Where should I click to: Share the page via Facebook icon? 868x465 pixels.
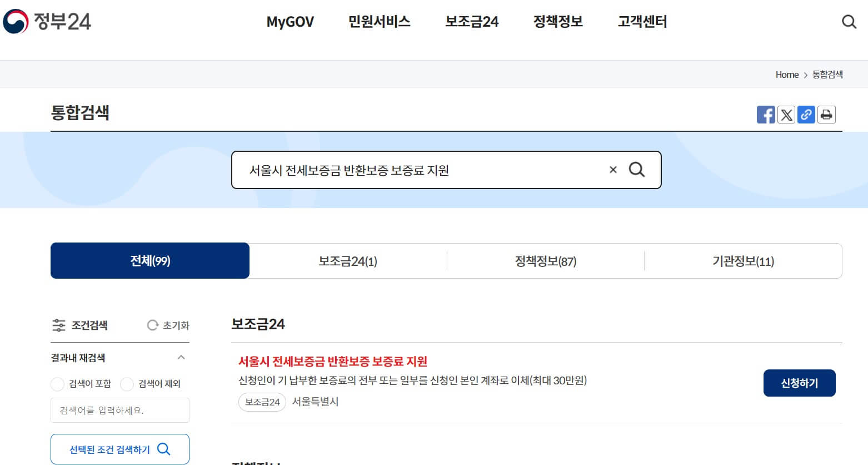[x=766, y=115]
